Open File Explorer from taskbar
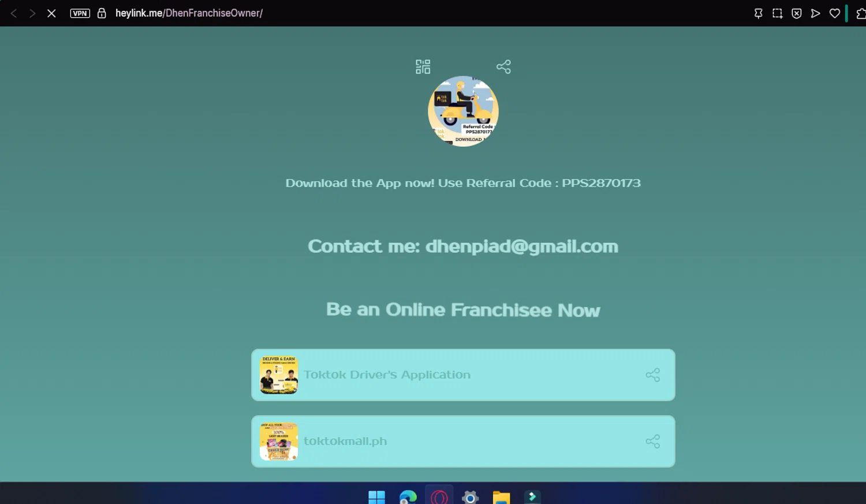 pyautogui.click(x=501, y=497)
